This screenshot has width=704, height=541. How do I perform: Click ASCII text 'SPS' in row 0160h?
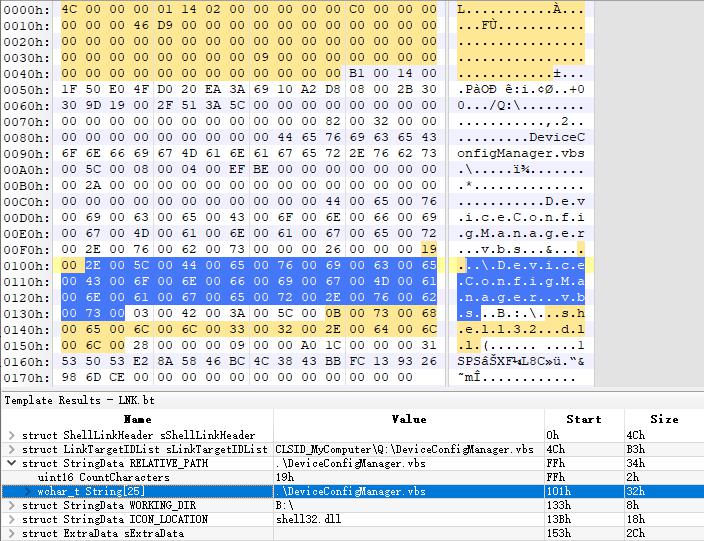tap(469, 361)
